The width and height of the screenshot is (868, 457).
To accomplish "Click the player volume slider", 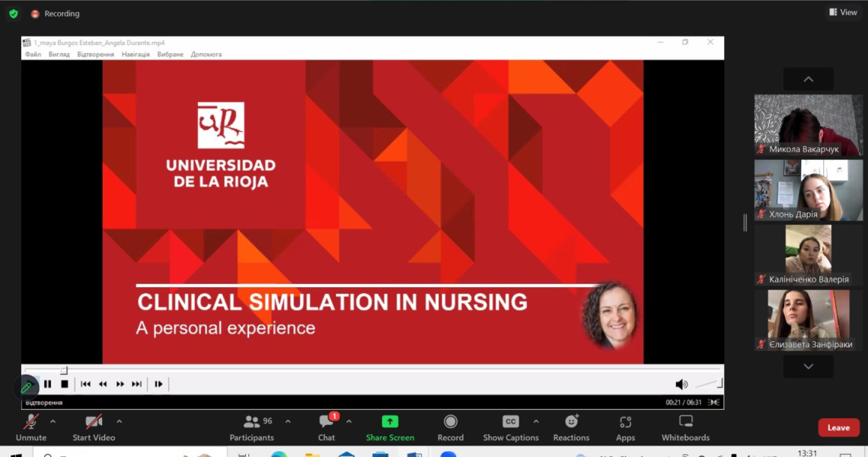I will pos(709,383).
